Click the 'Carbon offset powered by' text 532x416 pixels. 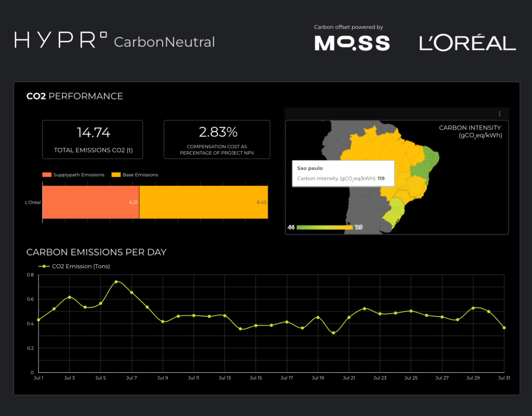pos(349,27)
